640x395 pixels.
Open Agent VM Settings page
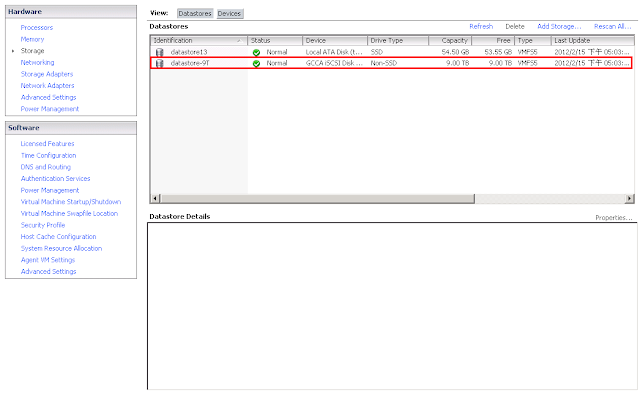point(48,260)
